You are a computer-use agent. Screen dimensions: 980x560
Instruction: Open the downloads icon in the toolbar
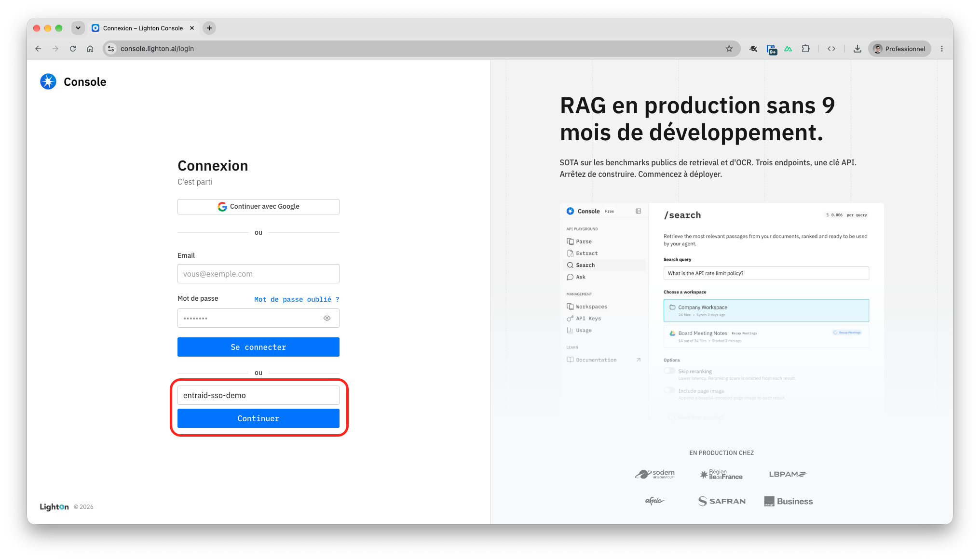coord(857,49)
